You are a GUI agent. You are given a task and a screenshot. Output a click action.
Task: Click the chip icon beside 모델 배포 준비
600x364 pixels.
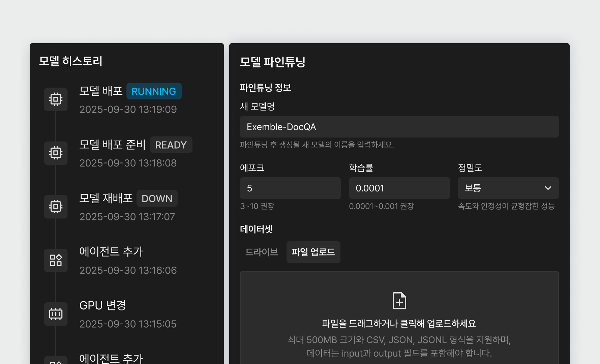tap(56, 153)
